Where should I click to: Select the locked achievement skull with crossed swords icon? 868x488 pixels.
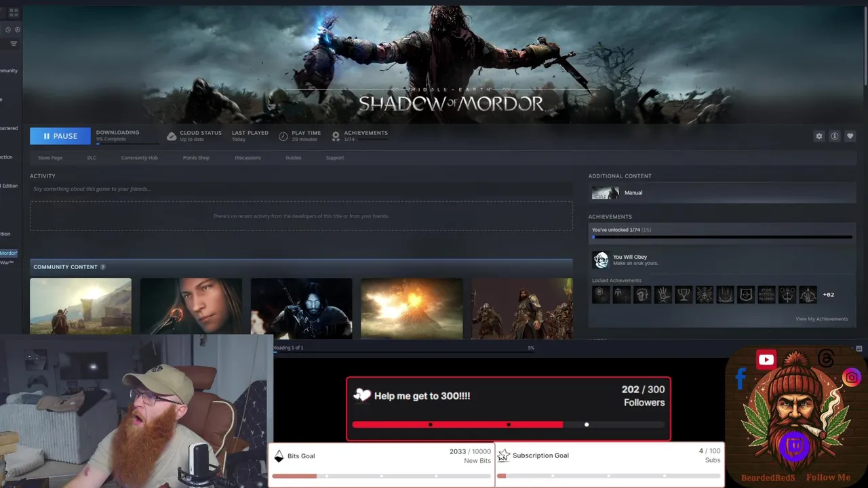click(704, 295)
